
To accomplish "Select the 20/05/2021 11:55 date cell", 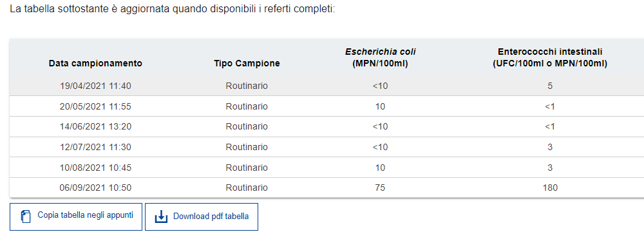I will 95,106.
